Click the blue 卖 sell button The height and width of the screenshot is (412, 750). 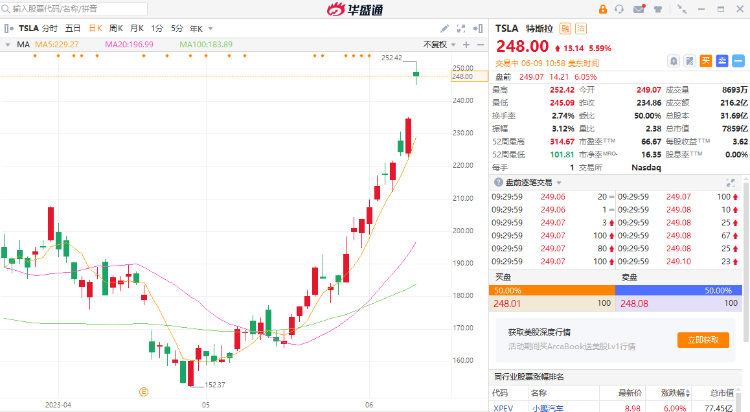coord(722,61)
